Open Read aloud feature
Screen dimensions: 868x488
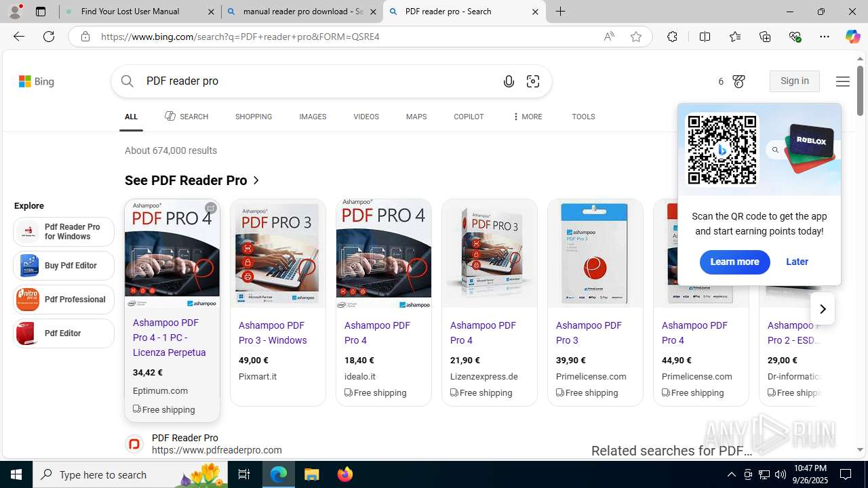click(x=609, y=37)
